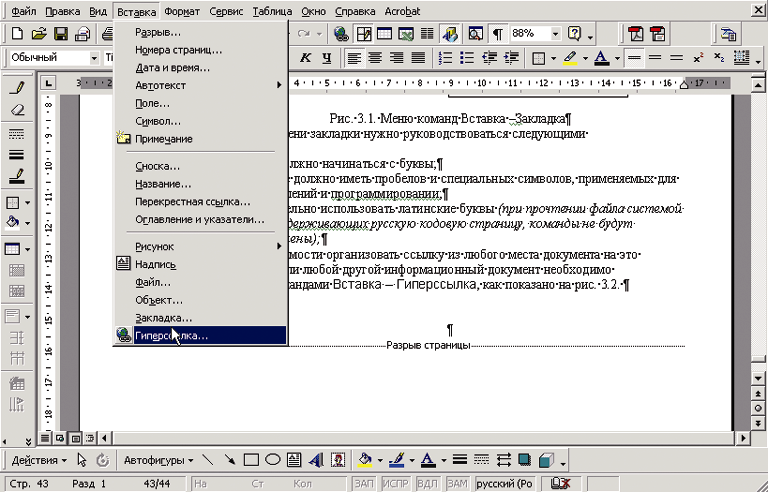The width and height of the screenshot is (768, 492).
Task: Apply fill color in drawing toolbar
Action: [365, 460]
